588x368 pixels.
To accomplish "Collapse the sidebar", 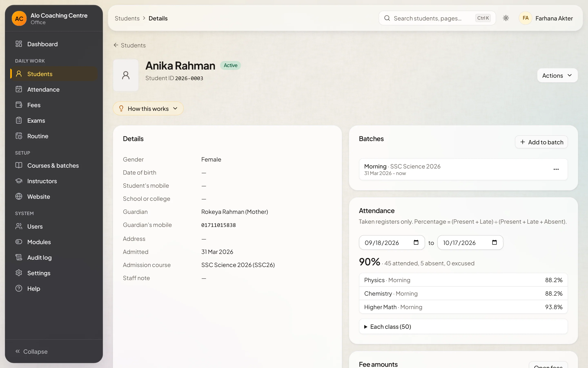I will (32, 351).
